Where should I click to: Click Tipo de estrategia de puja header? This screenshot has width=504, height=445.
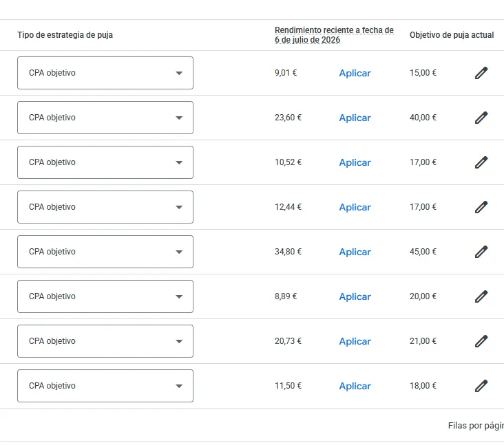click(65, 35)
